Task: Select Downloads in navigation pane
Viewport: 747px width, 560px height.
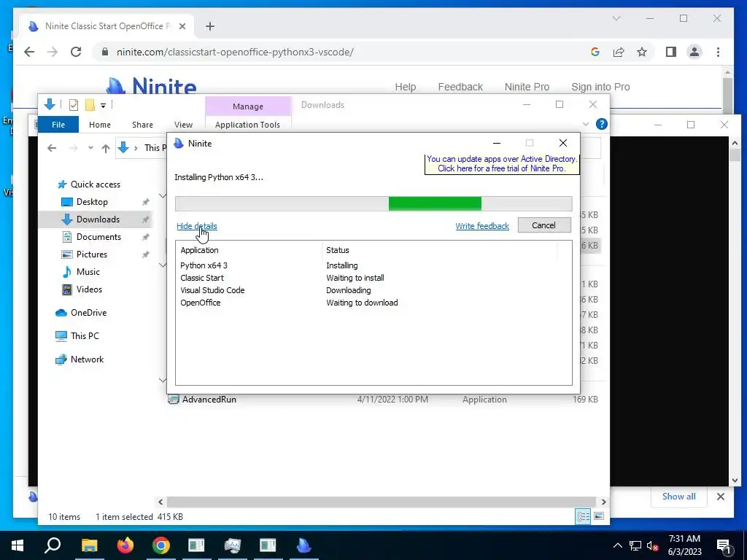Action: click(x=98, y=219)
